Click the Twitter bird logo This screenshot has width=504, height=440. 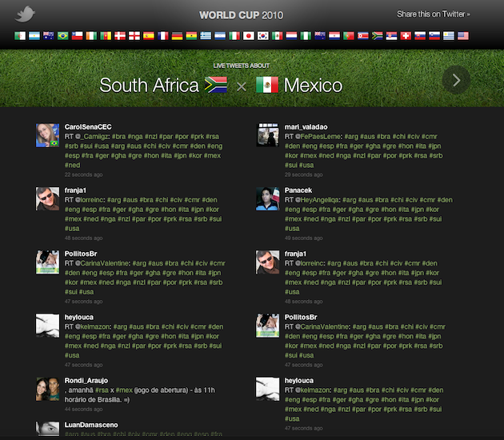[25, 14]
